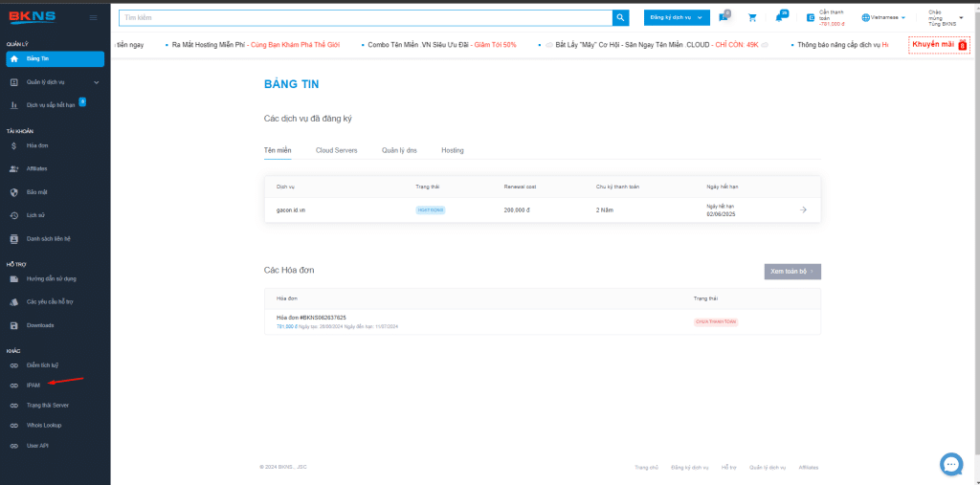
Task: Open the shopping cart icon
Action: click(x=752, y=18)
